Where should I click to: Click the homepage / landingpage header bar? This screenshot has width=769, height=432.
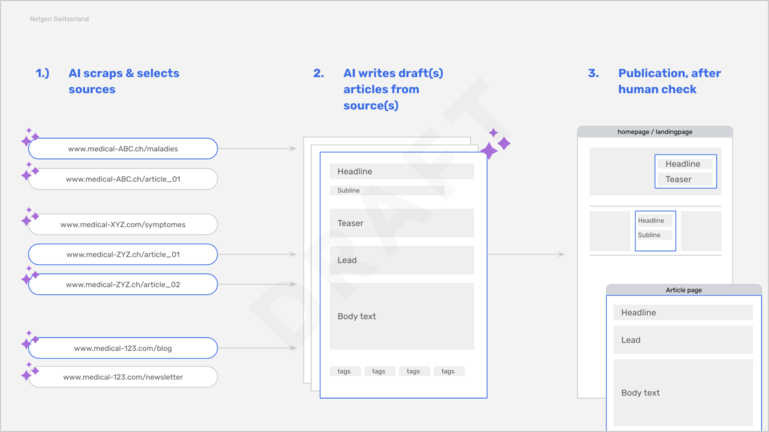click(x=654, y=132)
